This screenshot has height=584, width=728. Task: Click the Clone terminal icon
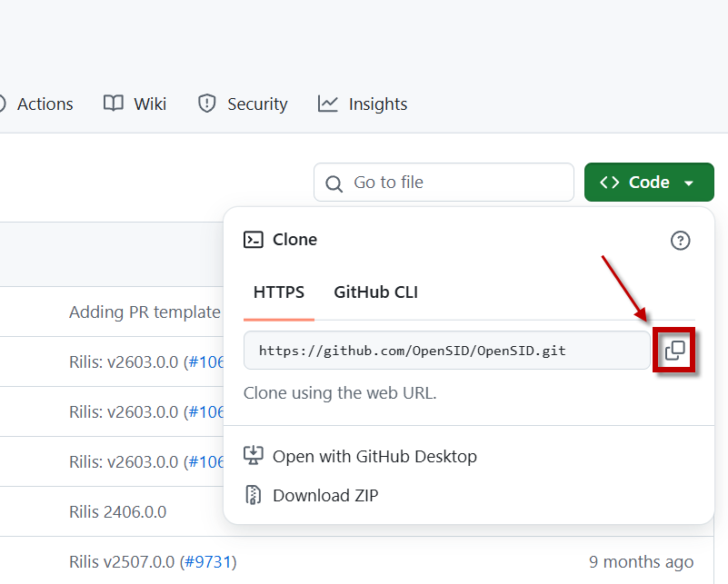(x=253, y=240)
